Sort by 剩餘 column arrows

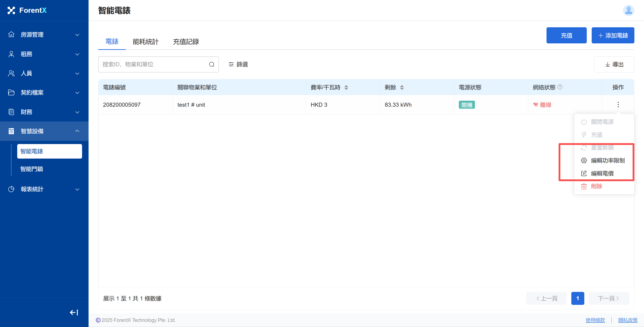pyautogui.click(x=402, y=87)
